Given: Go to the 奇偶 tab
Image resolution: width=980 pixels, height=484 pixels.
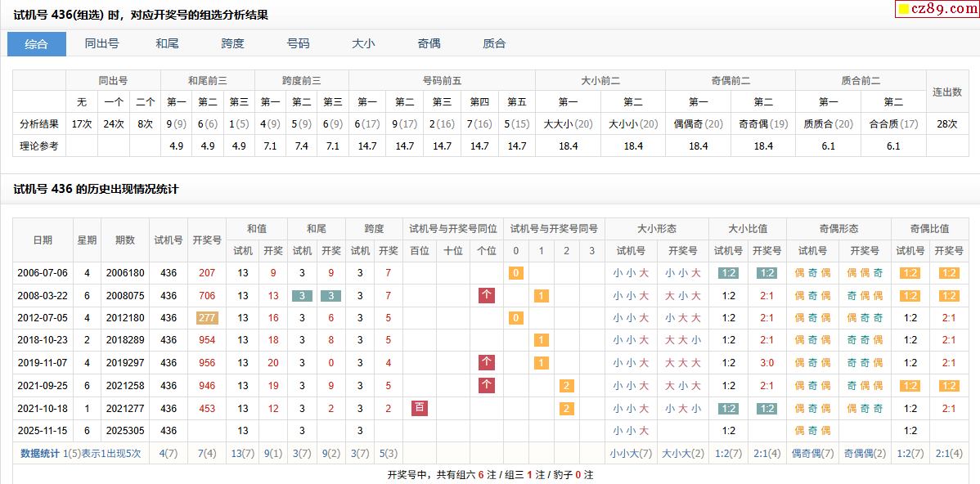Looking at the screenshot, I should pyautogui.click(x=429, y=44).
